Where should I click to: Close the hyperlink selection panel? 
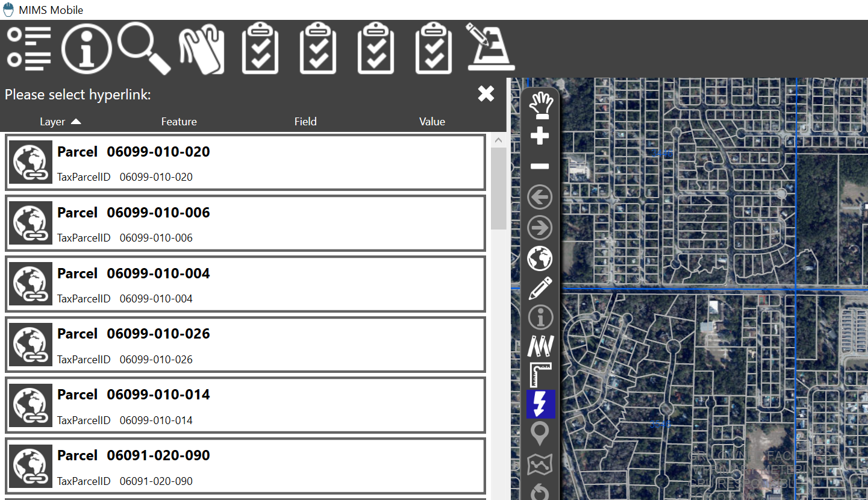pos(486,93)
